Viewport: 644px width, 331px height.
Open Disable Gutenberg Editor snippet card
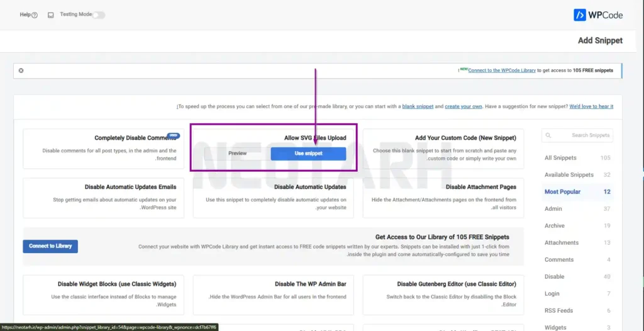(443, 295)
